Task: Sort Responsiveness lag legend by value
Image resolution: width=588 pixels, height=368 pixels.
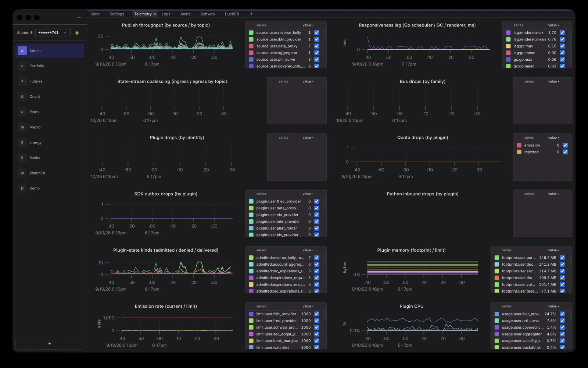Action: (553, 25)
